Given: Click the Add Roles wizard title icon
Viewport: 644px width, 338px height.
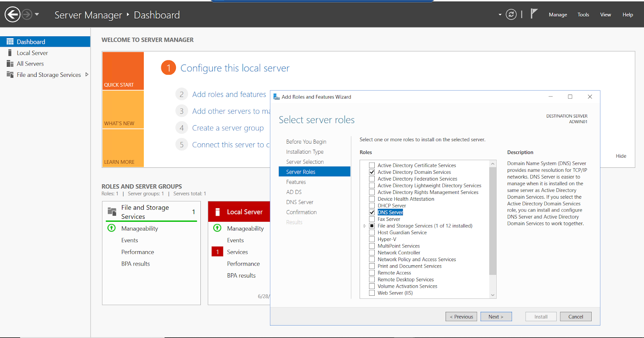Looking at the screenshot, I should [277, 97].
